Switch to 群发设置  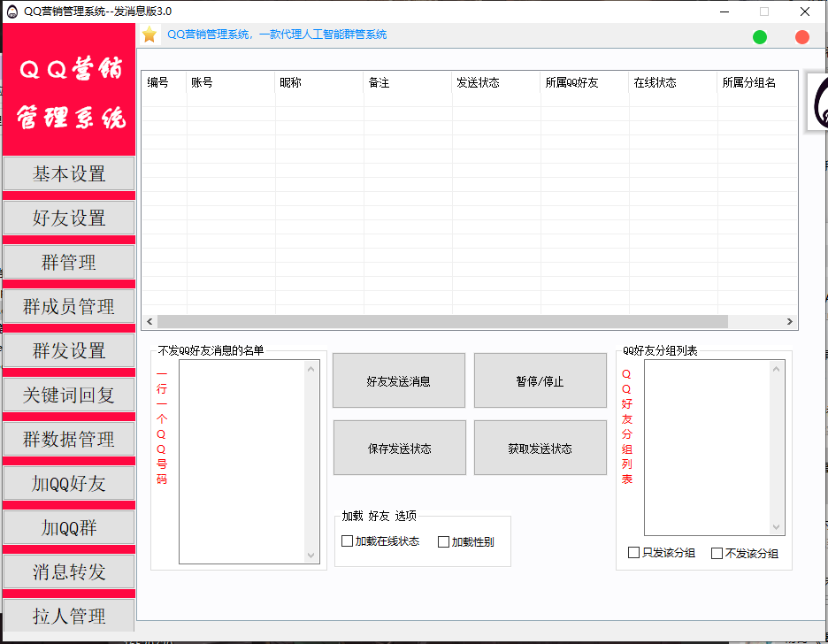coord(69,350)
